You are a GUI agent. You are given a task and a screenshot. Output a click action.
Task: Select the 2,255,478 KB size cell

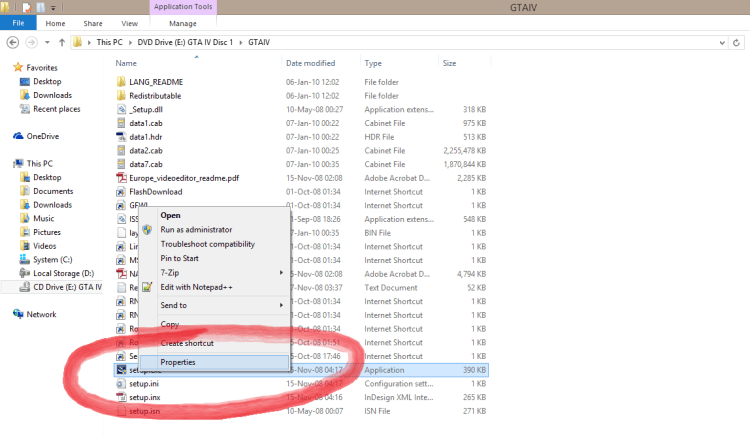coord(464,151)
